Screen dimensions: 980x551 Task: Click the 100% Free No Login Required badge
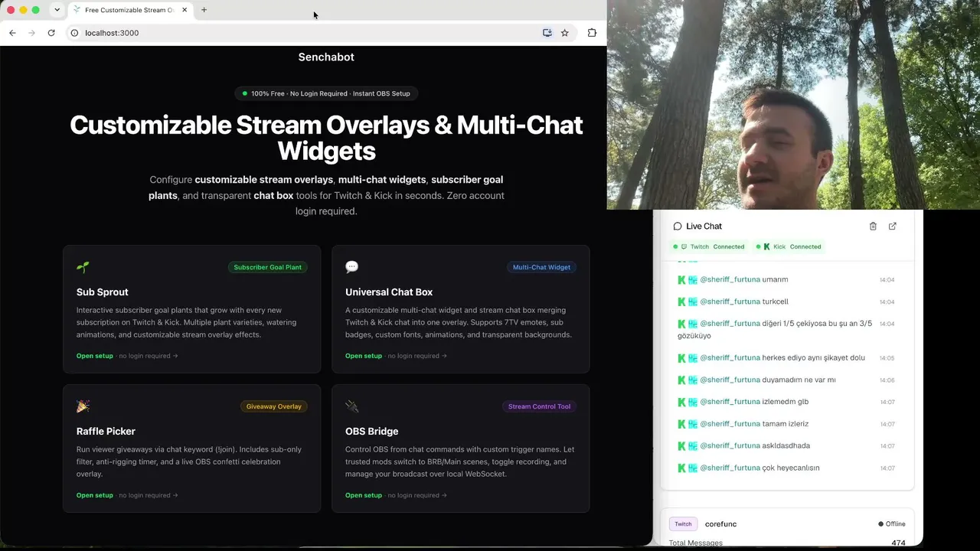click(x=326, y=93)
